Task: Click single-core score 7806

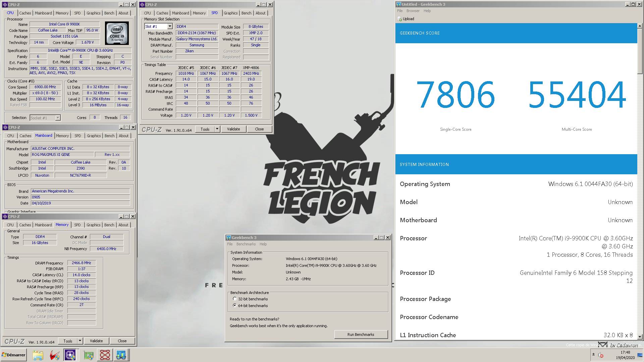Action: pos(455,95)
